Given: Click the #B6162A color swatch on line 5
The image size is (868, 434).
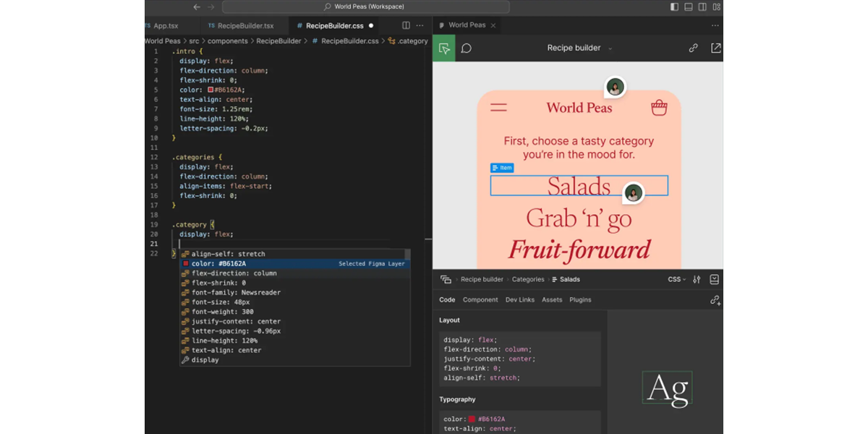Looking at the screenshot, I should (210, 90).
